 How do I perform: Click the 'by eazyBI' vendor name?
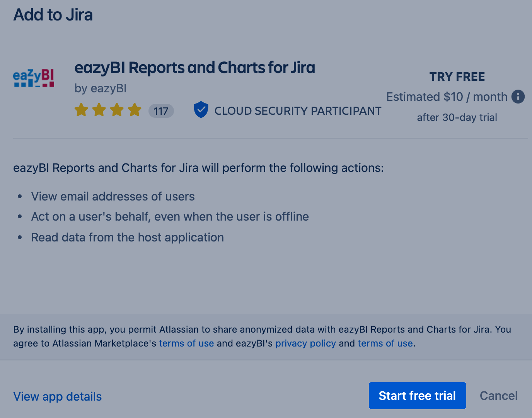(101, 88)
